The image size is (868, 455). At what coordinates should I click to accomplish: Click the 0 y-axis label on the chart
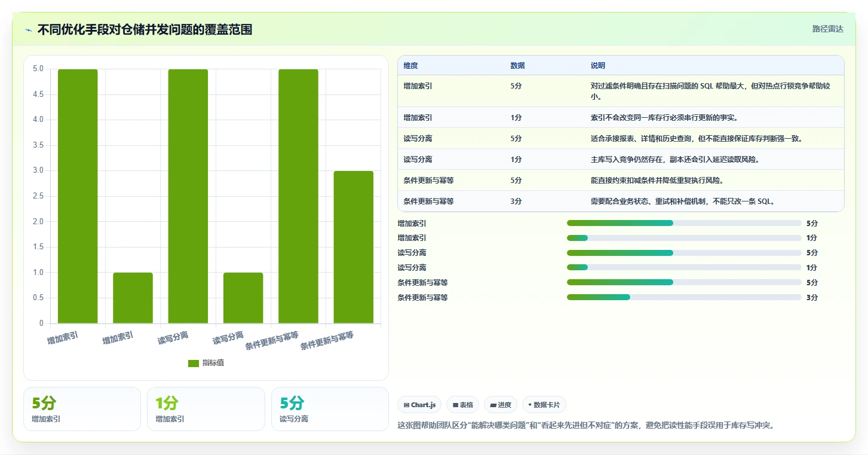click(x=41, y=323)
